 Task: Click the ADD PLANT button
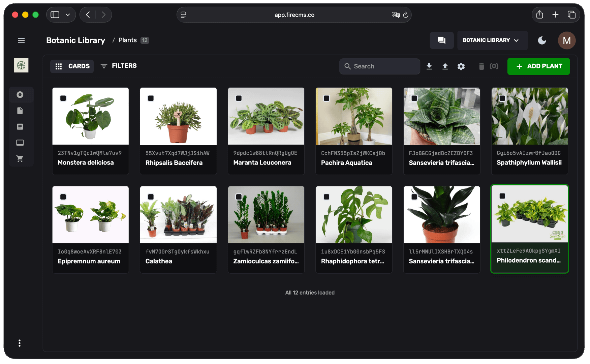point(538,66)
